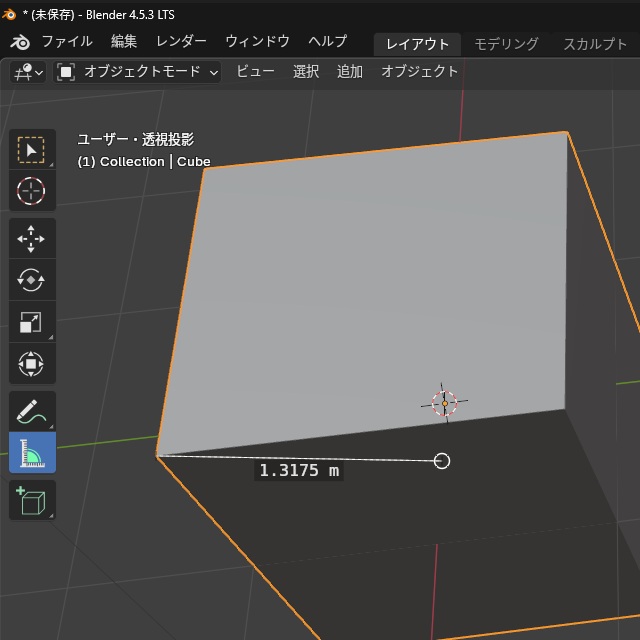Choose the Move tool

point(32,238)
